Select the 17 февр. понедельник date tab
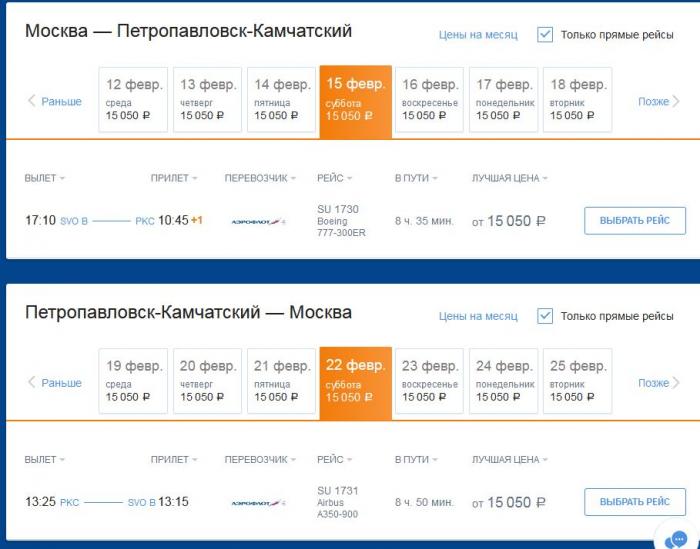The width and height of the screenshot is (700, 549). (504, 100)
